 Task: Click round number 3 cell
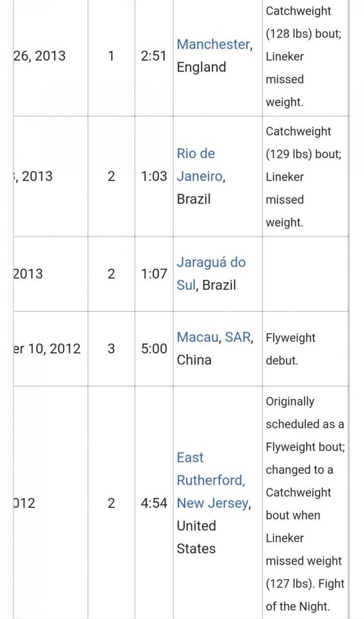click(x=111, y=349)
